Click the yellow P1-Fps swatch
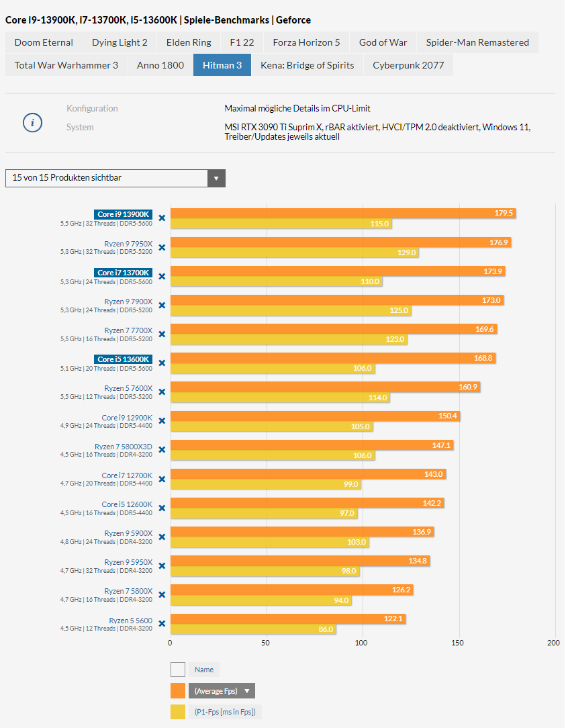The image size is (566, 728). (178, 712)
